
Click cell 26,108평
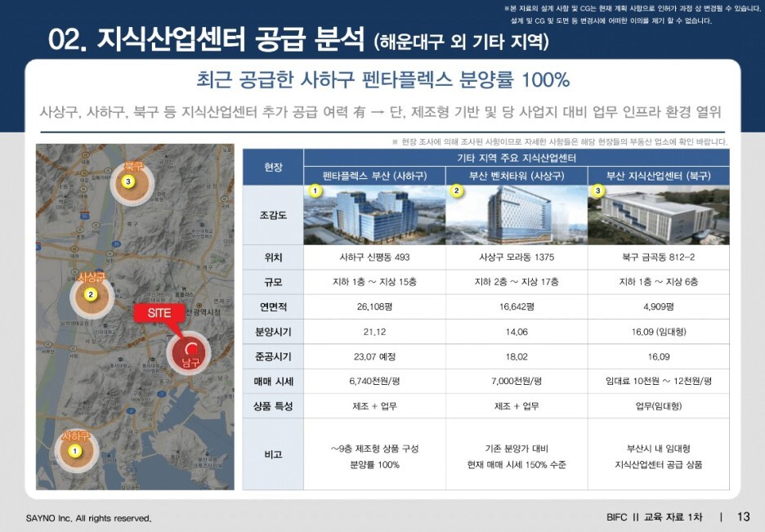click(374, 306)
